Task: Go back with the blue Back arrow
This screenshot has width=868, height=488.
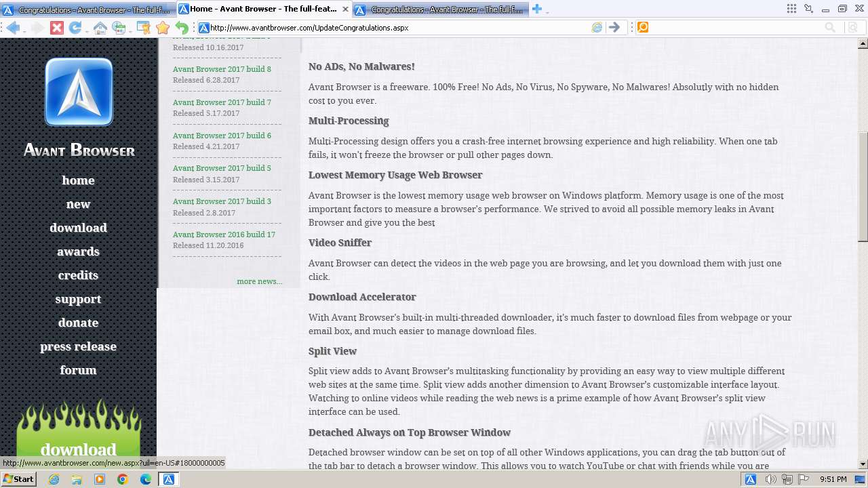Action: tap(12, 28)
